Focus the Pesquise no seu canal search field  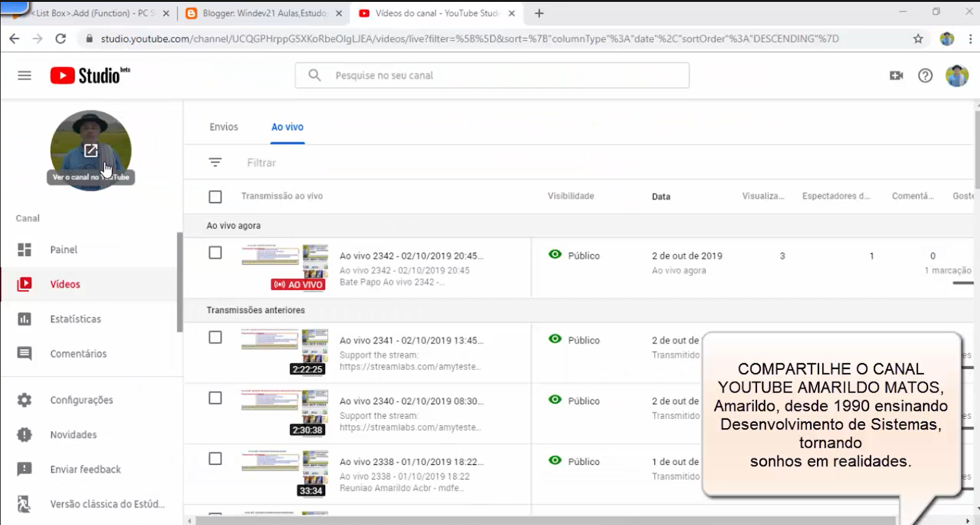492,75
